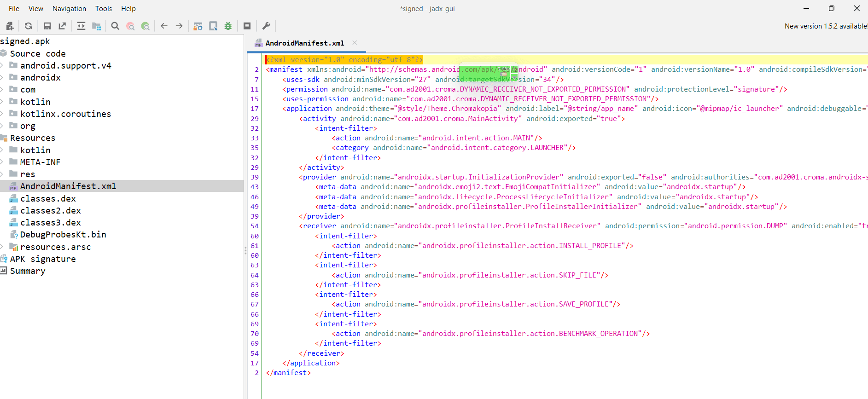
Task: Click the resources.arsc file icon
Action: coord(13,247)
